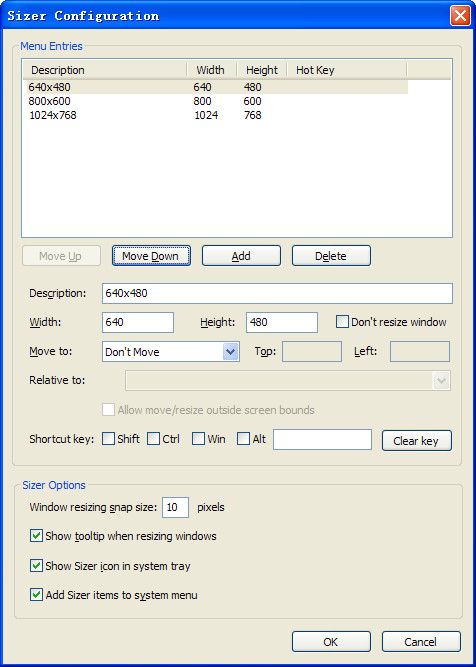
Task: Check the Ctrl shortcut modifier
Action: tap(154, 439)
